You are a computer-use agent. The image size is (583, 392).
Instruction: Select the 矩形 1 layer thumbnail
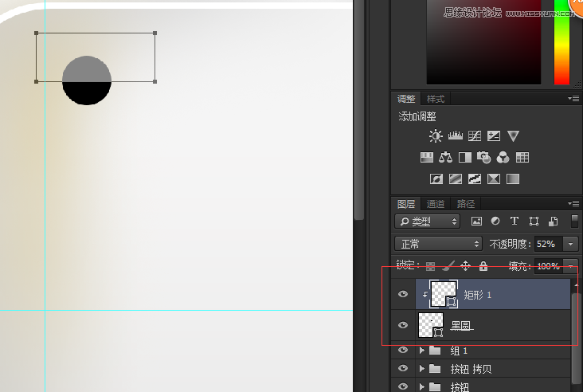point(443,294)
